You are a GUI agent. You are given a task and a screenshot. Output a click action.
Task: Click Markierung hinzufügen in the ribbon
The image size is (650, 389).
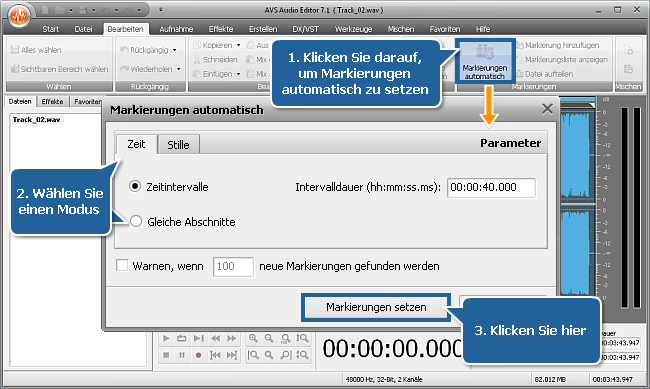(558, 45)
